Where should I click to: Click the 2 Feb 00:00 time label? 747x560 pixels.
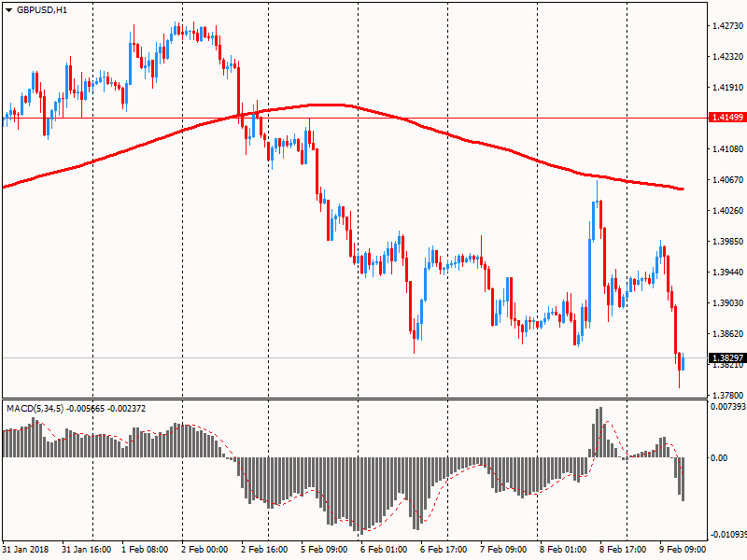204,550
